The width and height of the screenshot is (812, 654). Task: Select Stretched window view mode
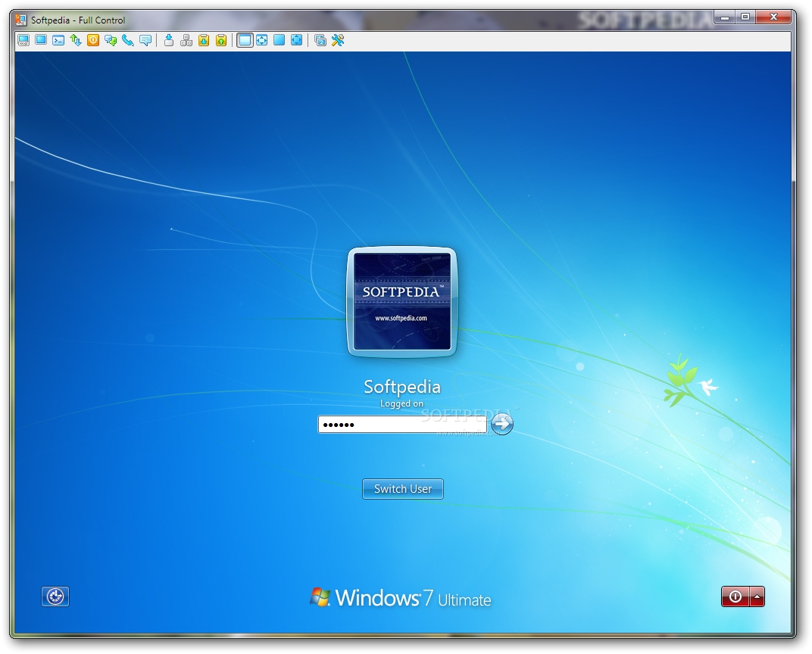tap(262, 40)
